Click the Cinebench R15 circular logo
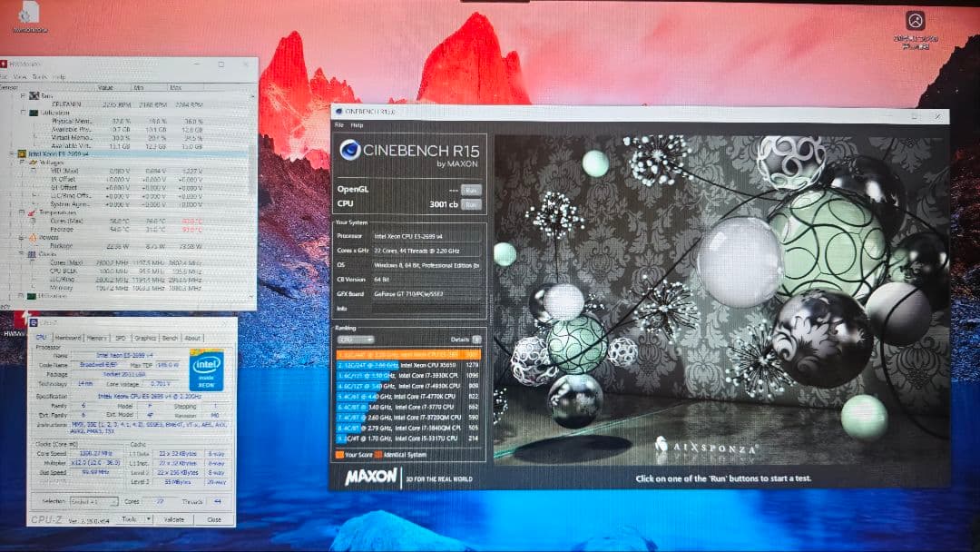The image size is (980, 552). [x=350, y=152]
